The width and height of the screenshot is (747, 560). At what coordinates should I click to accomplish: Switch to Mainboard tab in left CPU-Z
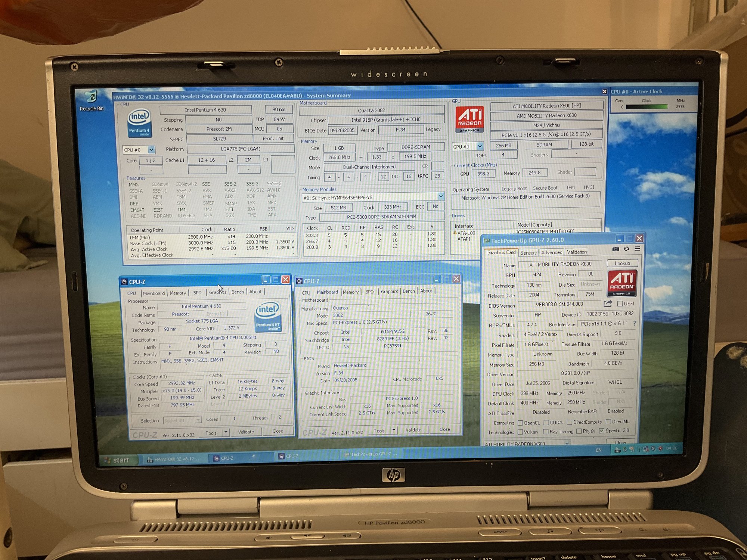pos(154,293)
